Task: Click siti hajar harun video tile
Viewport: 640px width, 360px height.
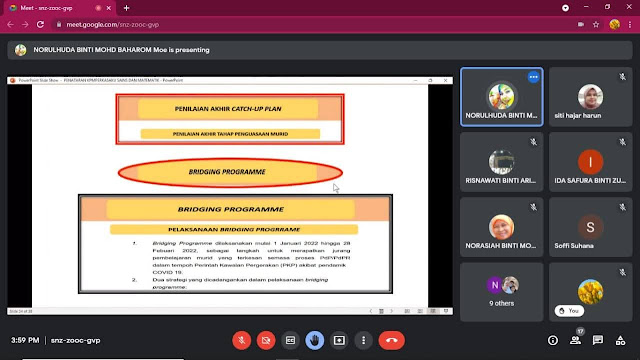Action: pyautogui.click(x=590, y=97)
